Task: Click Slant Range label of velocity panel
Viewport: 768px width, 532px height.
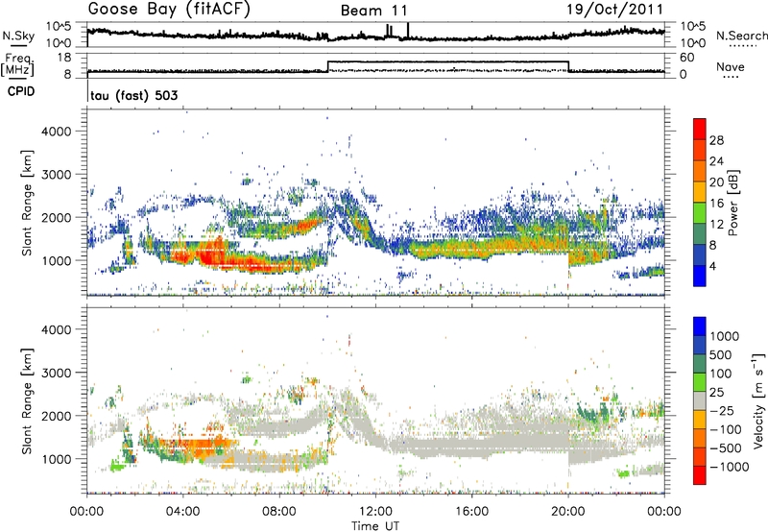Action: click(x=27, y=401)
